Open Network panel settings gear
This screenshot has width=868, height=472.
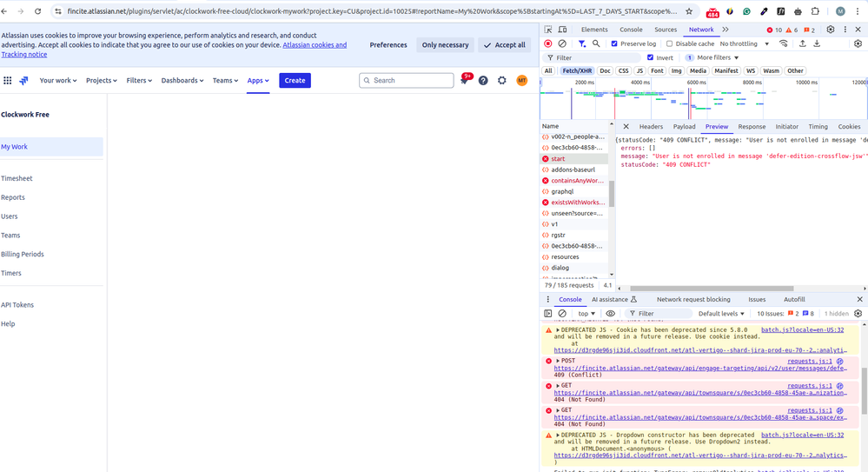[x=858, y=43]
